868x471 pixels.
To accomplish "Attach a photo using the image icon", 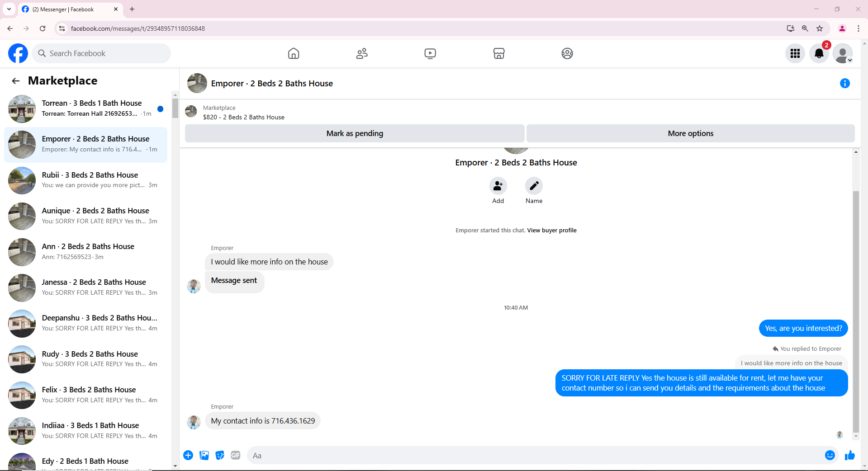I will 204,455.
